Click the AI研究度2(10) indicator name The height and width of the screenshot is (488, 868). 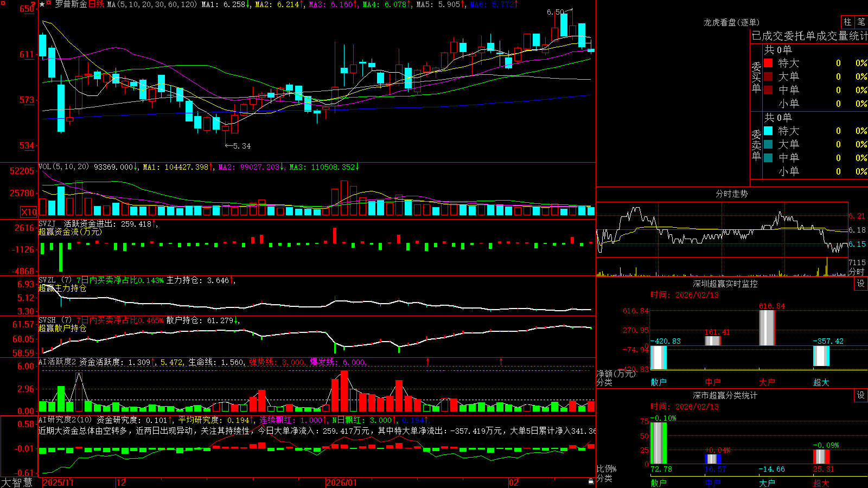click(65, 420)
